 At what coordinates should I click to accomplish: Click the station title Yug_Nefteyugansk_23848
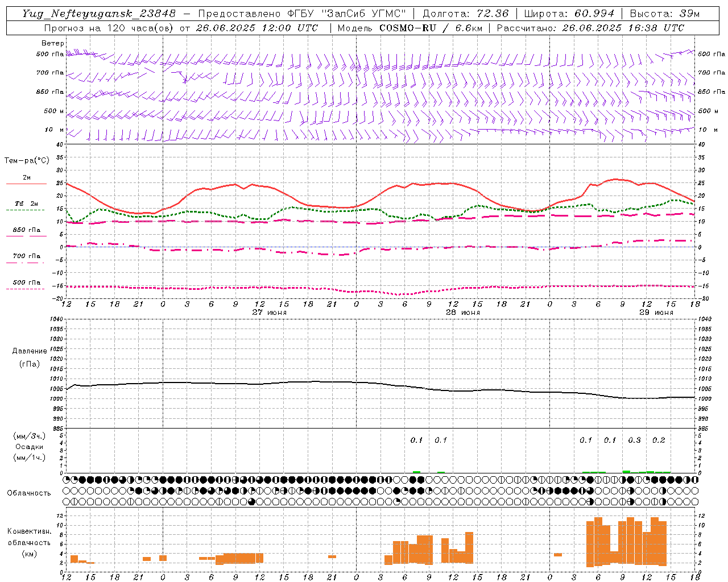click(98, 14)
